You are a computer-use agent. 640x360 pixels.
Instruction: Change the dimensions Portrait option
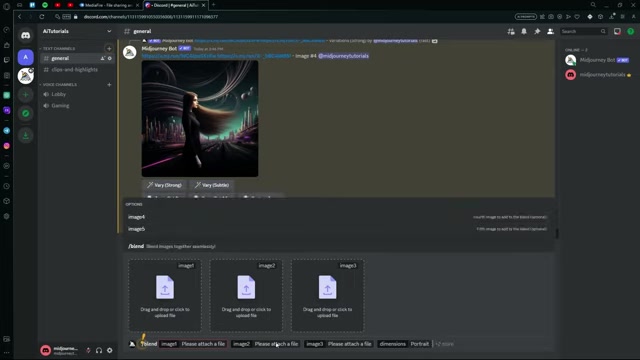click(404, 344)
